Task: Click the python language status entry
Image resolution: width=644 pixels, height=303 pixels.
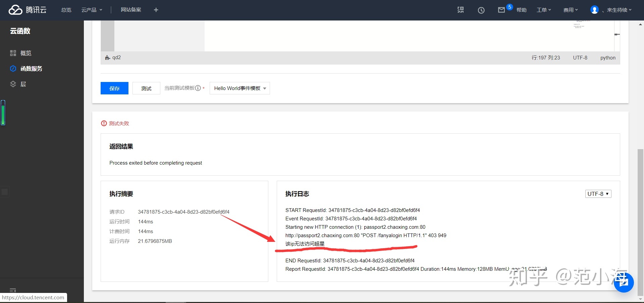Action: click(x=608, y=58)
